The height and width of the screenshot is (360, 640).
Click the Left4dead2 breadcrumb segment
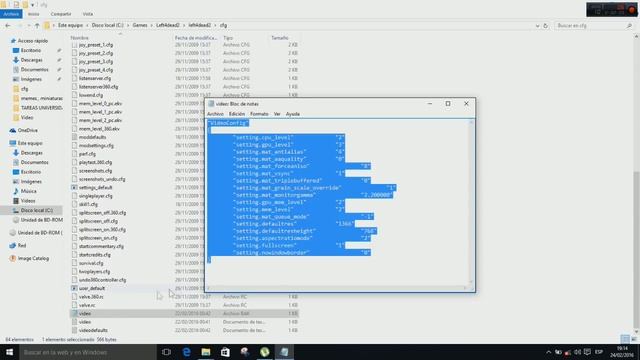coord(168,25)
